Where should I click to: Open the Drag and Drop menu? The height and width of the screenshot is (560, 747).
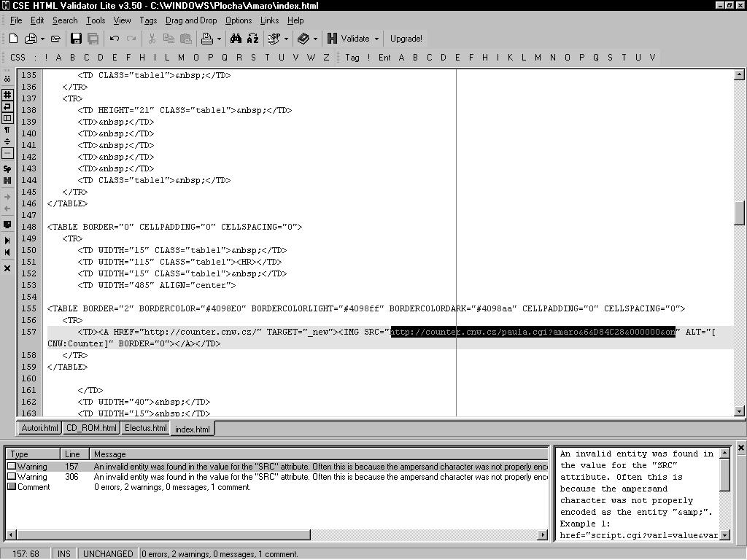[x=191, y=20]
